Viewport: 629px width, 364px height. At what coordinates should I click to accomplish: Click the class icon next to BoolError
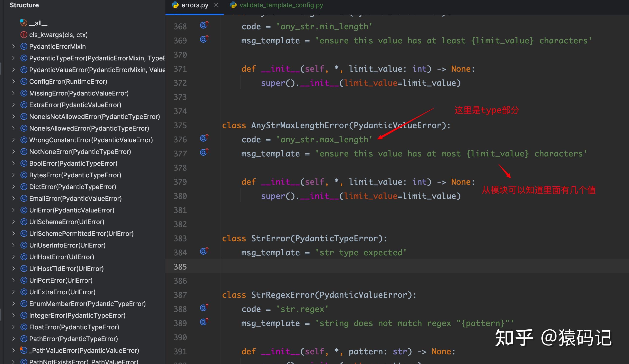24,163
